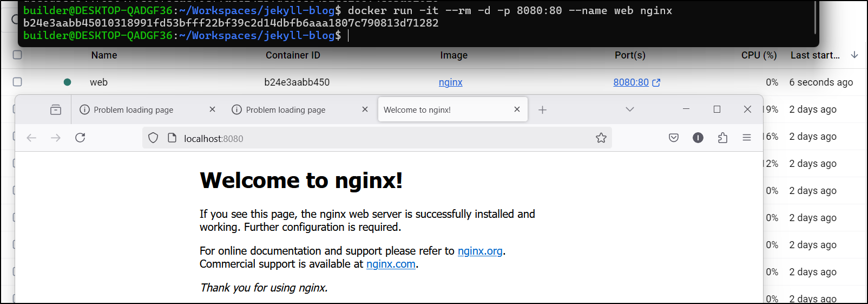
Task: Click the green running status dot for web
Action: tap(67, 82)
